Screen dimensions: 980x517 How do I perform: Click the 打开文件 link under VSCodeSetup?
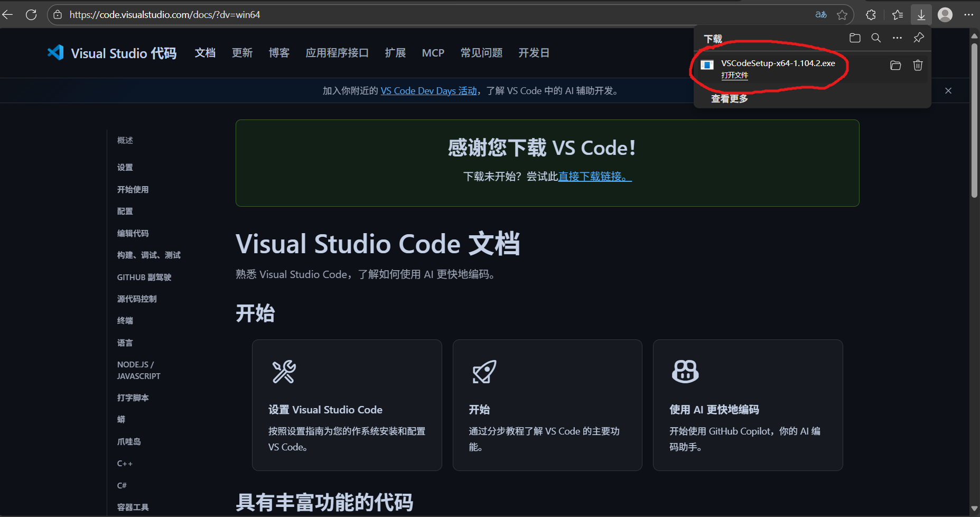tap(734, 76)
